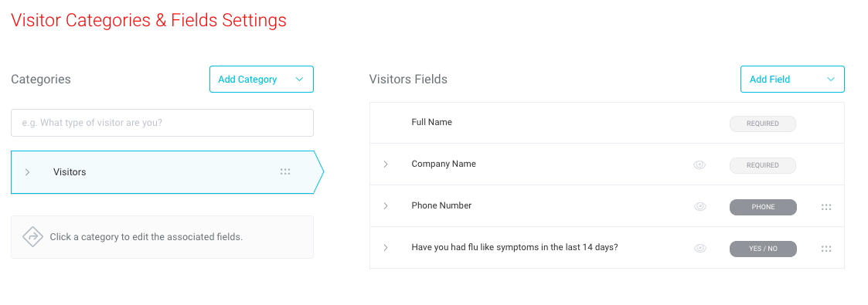Toggle flu symptoms field eye visibility icon
This screenshot has width=868, height=305.
point(700,249)
